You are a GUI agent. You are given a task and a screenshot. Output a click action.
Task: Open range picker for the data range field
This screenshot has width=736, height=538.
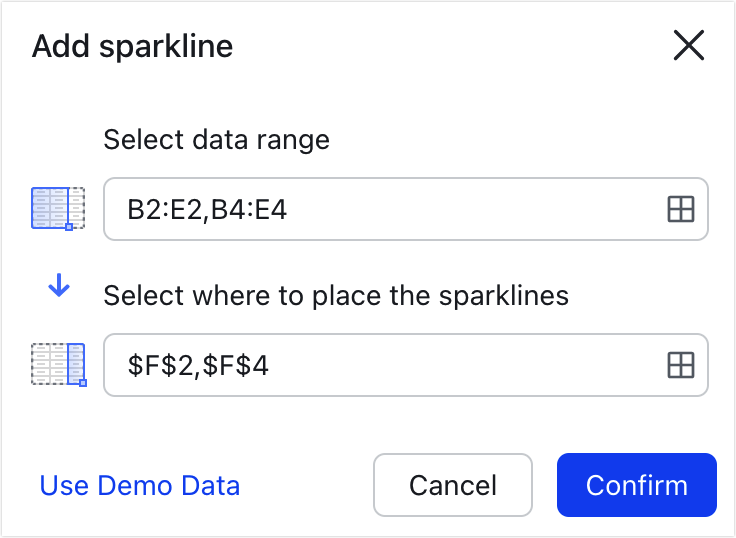(x=681, y=209)
